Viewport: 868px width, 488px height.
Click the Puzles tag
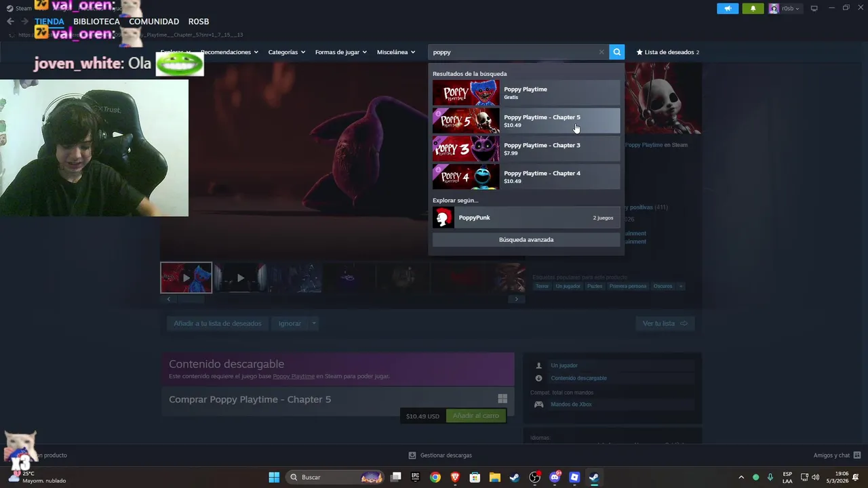(595, 286)
